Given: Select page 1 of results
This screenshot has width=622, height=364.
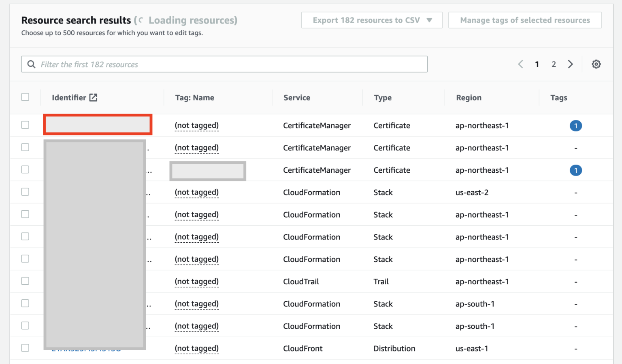Looking at the screenshot, I should tap(537, 64).
